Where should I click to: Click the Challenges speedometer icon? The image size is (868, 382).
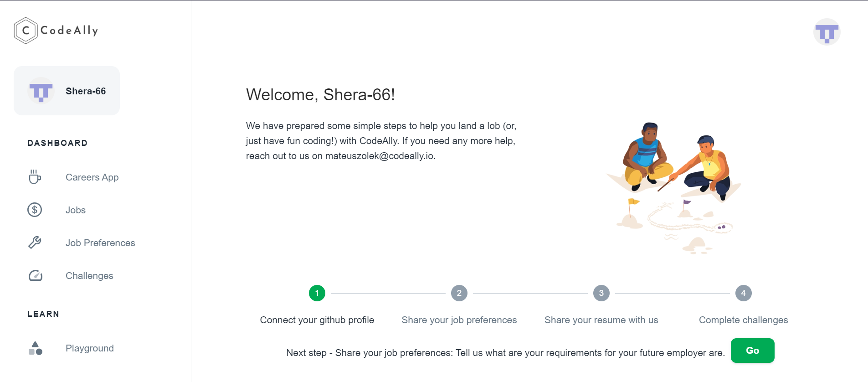(35, 275)
